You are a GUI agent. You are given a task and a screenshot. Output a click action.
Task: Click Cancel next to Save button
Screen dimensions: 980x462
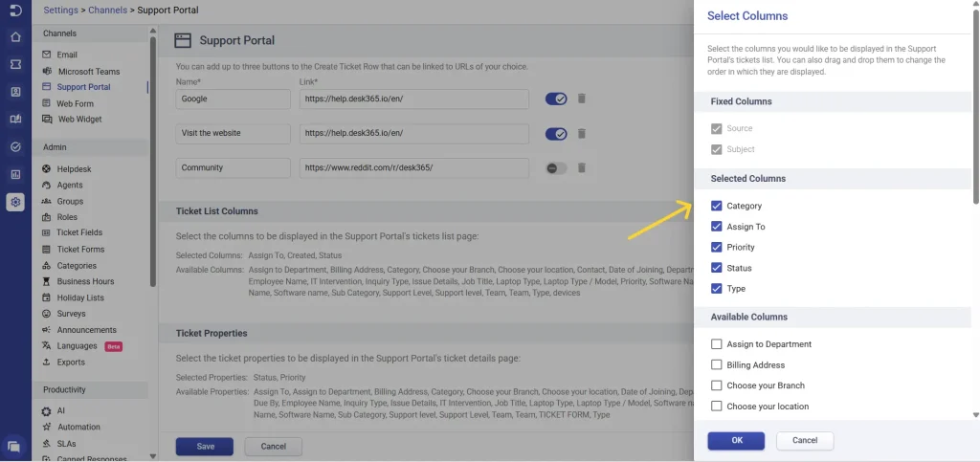[274, 447]
